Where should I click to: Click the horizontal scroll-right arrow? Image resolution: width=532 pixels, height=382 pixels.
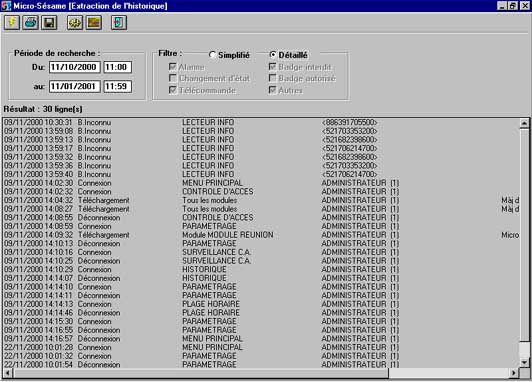[514, 373]
